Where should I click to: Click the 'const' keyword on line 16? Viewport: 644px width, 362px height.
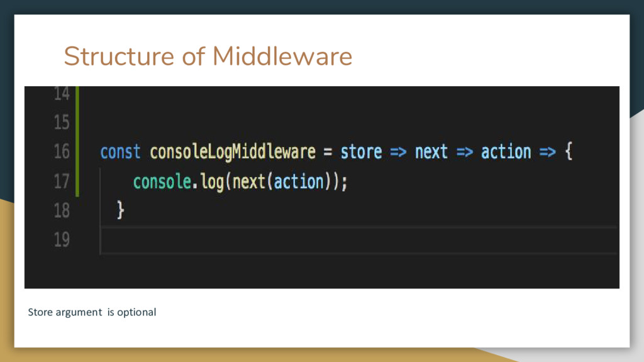tap(120, 152)
